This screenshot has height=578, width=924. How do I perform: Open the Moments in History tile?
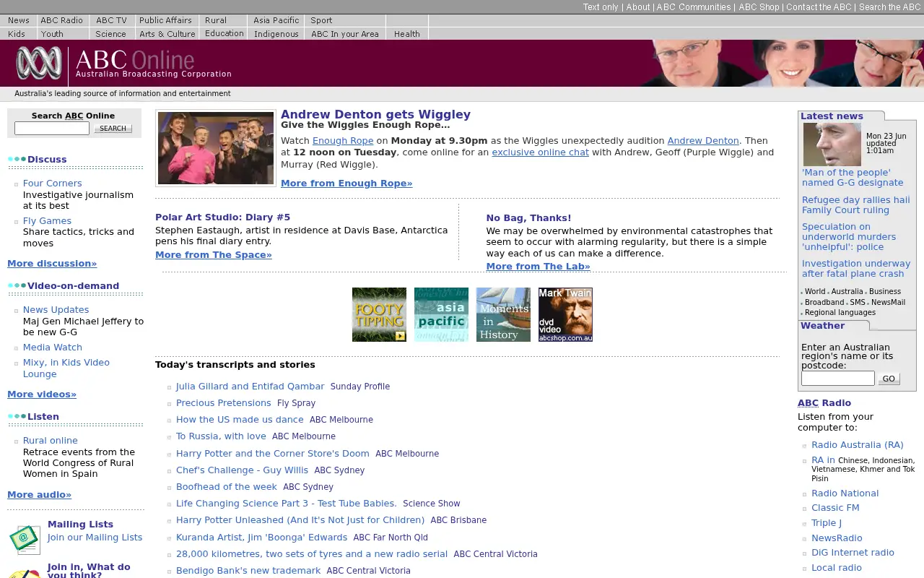pos(503,314)
